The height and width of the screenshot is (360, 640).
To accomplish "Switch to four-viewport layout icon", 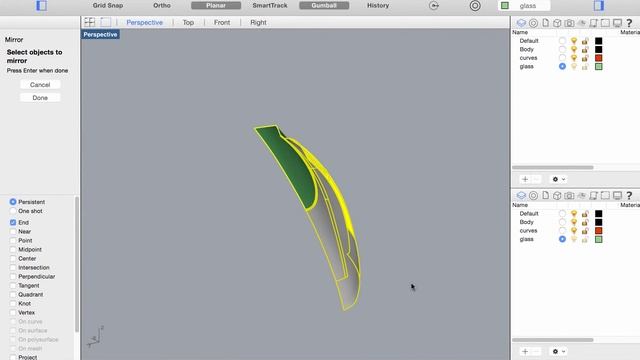I will (x=89, y=22).
